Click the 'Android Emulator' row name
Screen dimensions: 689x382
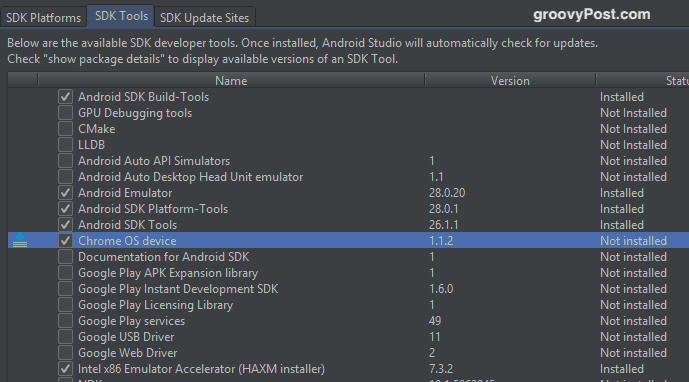[125, 193]
